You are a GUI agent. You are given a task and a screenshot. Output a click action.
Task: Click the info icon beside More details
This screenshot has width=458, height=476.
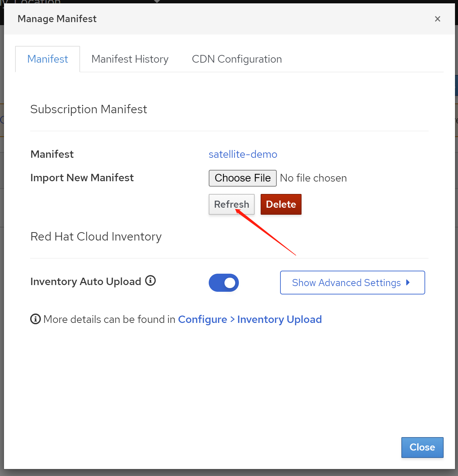pyautogui.click(x=36, y=319)
